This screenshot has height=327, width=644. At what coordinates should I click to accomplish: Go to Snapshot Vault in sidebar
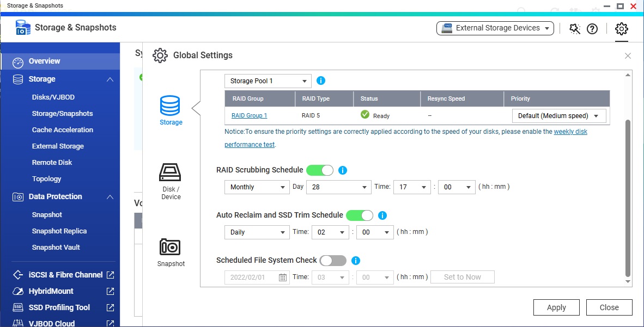[x=56, y=247]
